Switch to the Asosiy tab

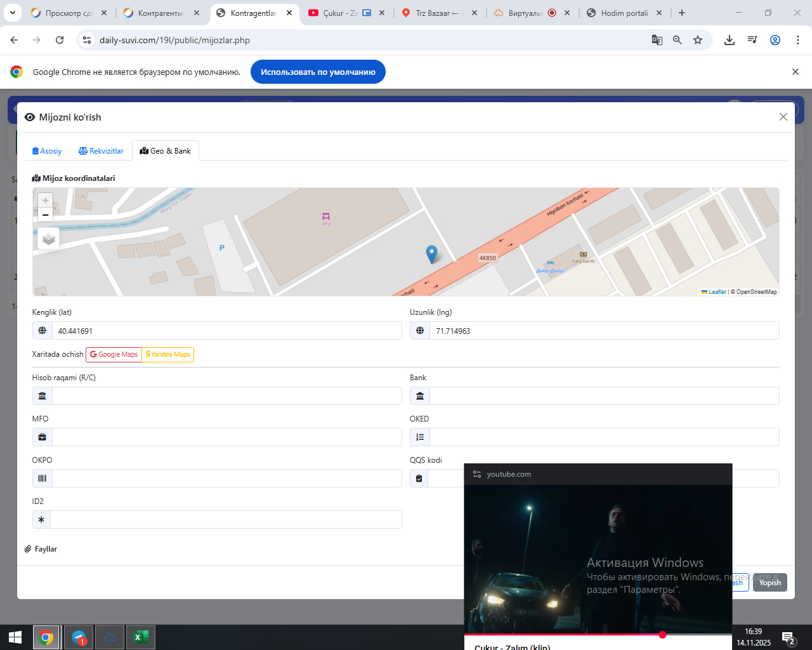coord(47,151)
